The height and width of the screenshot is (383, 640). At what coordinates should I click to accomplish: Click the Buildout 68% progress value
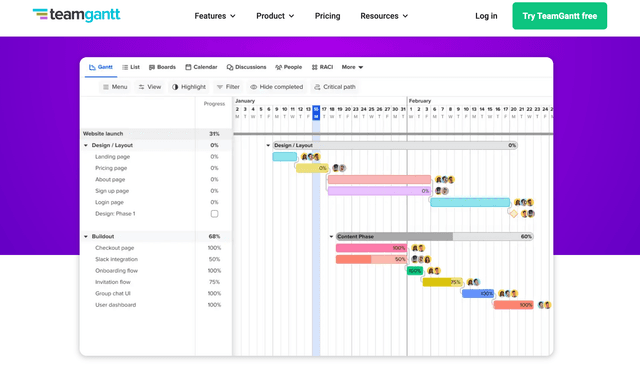[214, 236]
